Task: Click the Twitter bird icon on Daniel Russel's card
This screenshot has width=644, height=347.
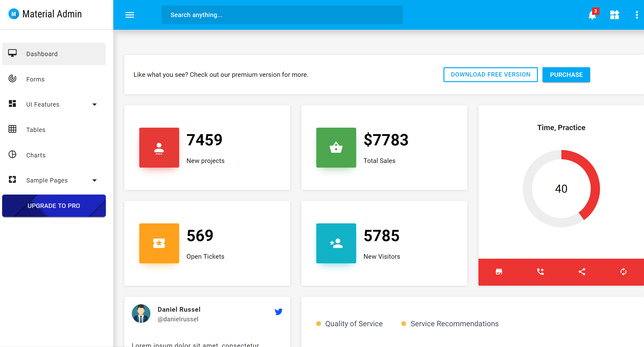Action: [278, 312]
